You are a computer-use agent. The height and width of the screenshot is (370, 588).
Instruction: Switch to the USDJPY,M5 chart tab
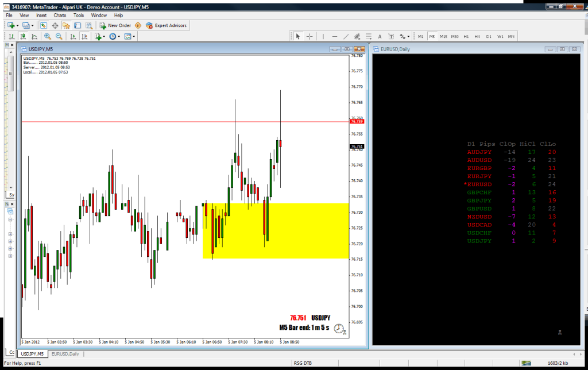(x=32, y=354)
